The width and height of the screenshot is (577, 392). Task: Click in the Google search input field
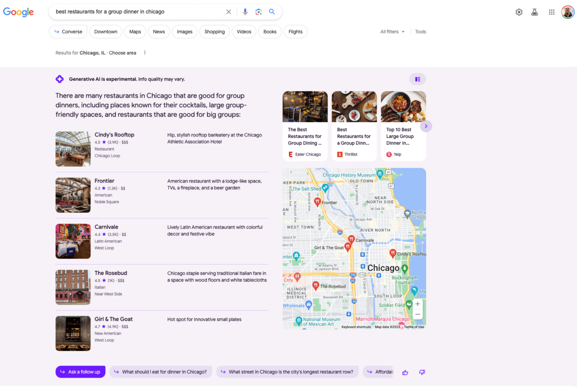[x=138, y=12]
